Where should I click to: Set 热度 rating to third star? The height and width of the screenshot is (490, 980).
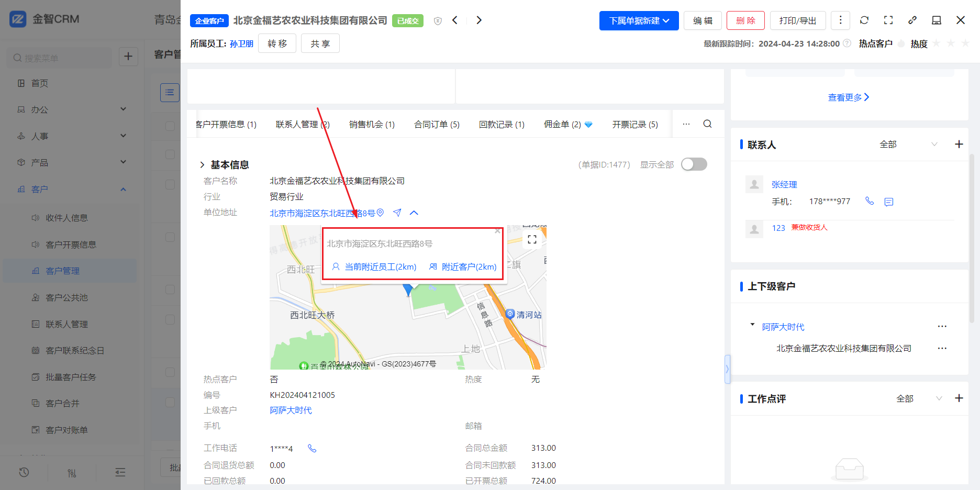(965, 43)
